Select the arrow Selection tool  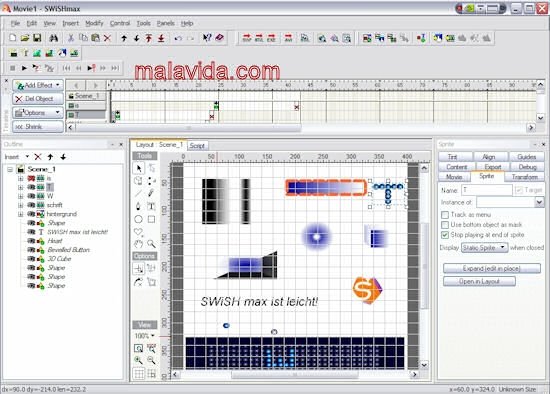pos(139,168)
